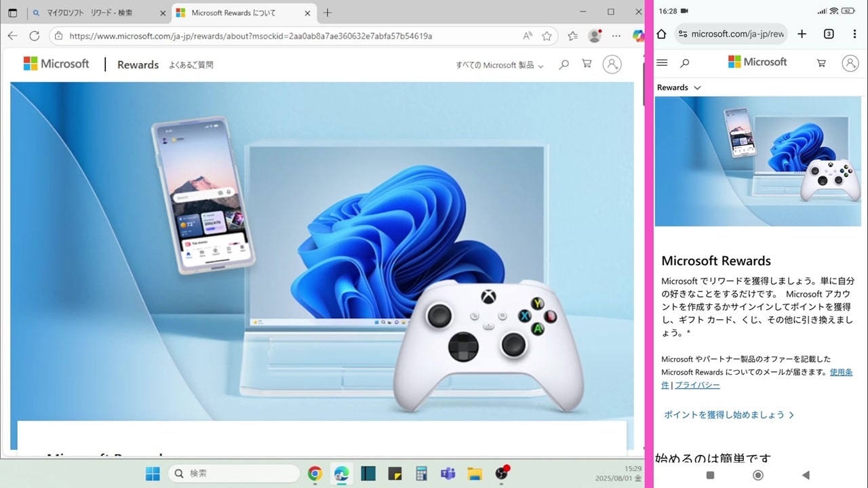Go back in Edge browser
868x488 pixels.
tap(13, 36)
